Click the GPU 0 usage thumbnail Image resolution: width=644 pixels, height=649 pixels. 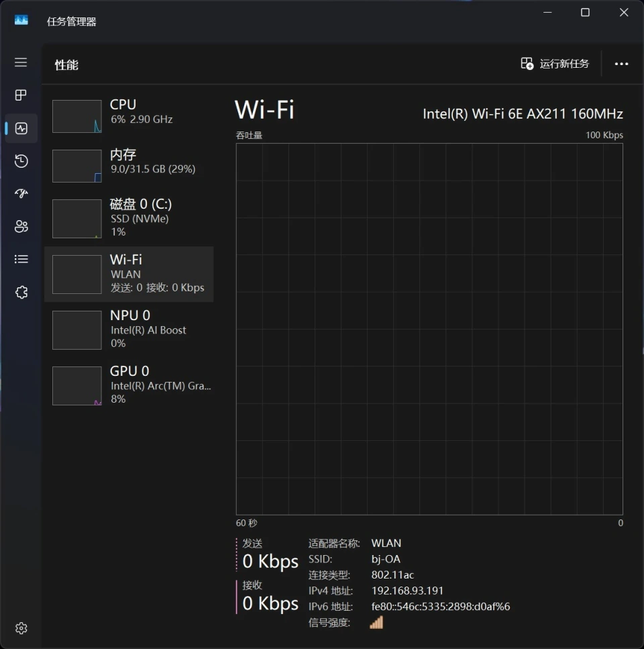(x=77, y=386)
